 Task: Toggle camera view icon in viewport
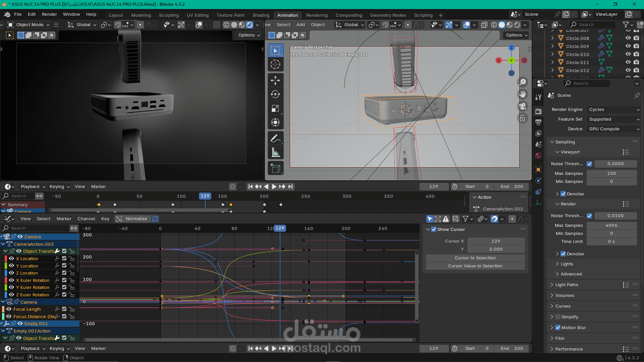[523, 107]
